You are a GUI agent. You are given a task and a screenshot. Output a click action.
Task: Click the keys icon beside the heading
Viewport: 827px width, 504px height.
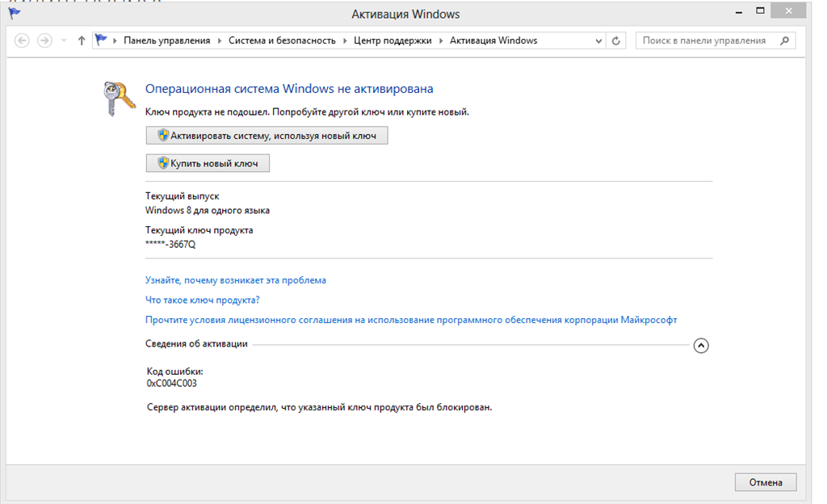pos(118,98)
